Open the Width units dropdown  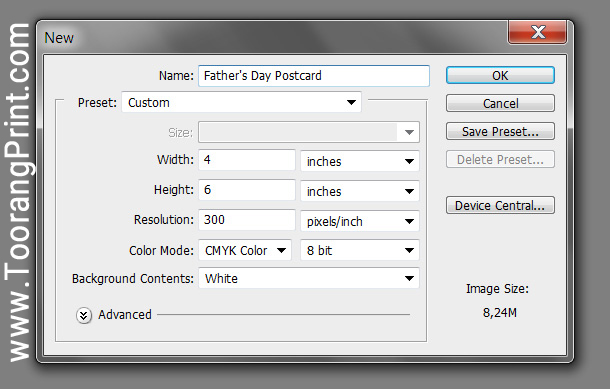click(x=360, y=161)
